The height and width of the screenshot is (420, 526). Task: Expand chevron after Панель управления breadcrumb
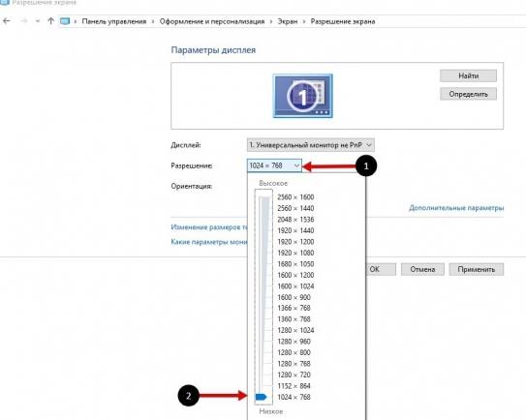tap(153, 21)
